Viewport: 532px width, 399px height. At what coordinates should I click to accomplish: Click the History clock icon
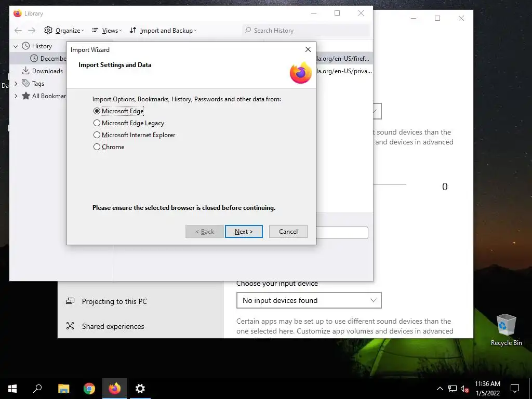pos(26,46)
